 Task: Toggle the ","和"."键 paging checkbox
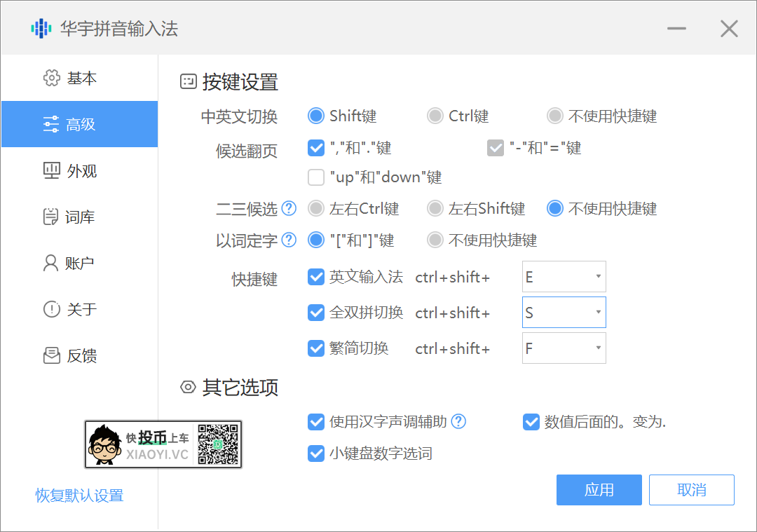pos(316,148)
